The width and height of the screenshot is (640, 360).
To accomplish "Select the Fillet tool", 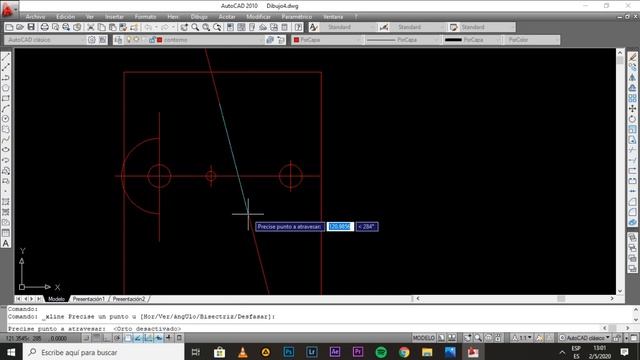I will [632, 212].
